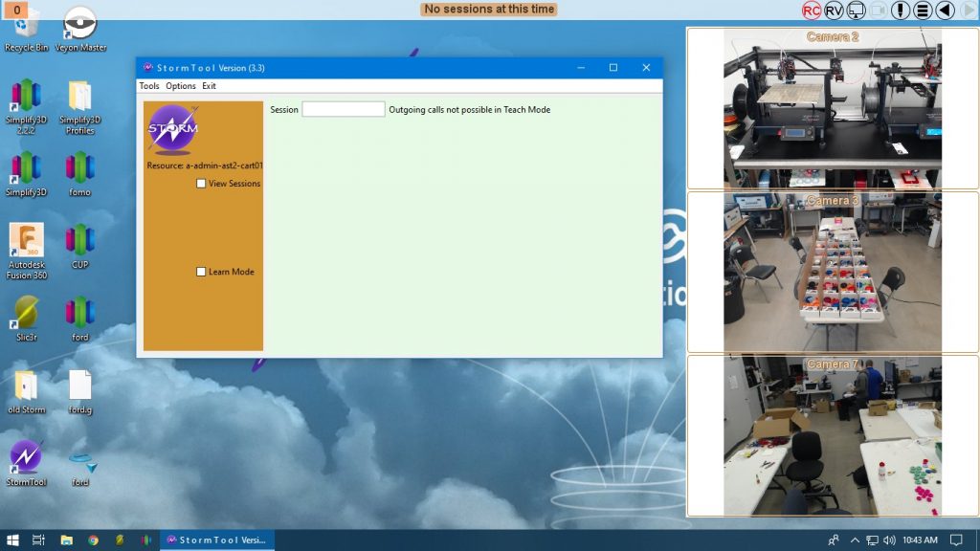Screen dimensions: 980x551
Task: Expand hidden icons in the system tray
Action: (x=855, y=540)
